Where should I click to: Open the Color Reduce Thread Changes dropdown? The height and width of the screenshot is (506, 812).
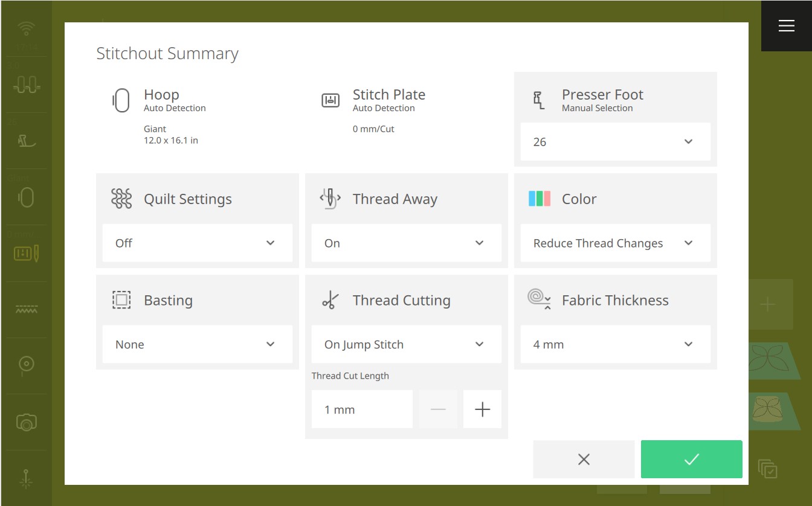[615, 243]
